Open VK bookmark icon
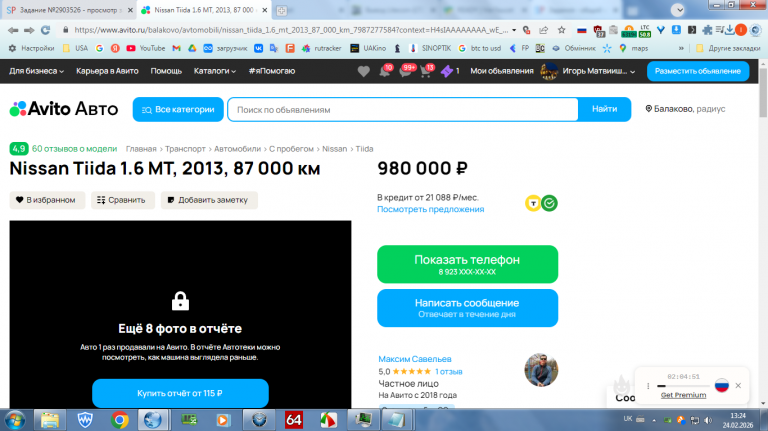 point(258,48)
